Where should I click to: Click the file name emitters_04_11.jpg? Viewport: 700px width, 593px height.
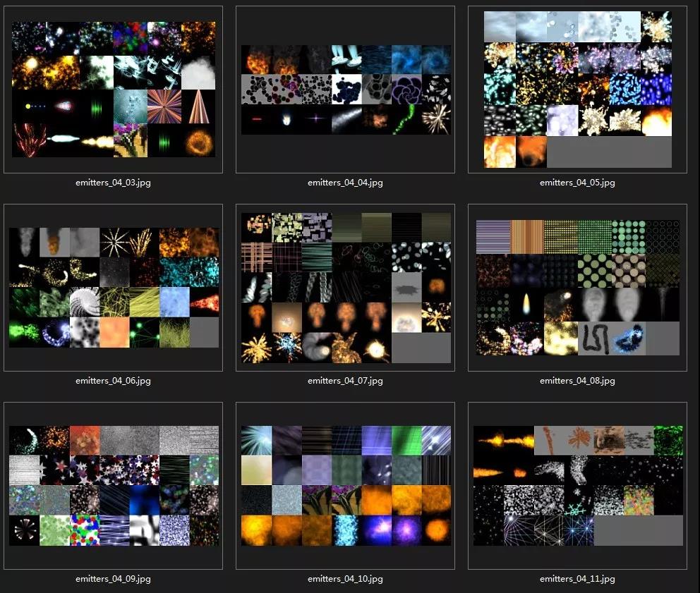click(x=577, y=579)
